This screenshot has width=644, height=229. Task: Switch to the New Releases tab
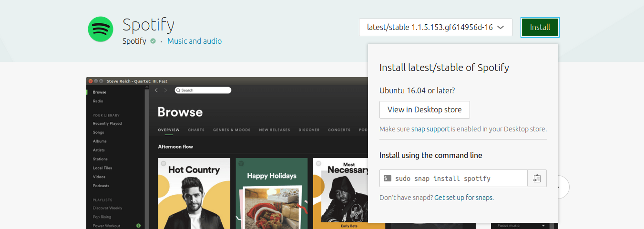(275, 130)
